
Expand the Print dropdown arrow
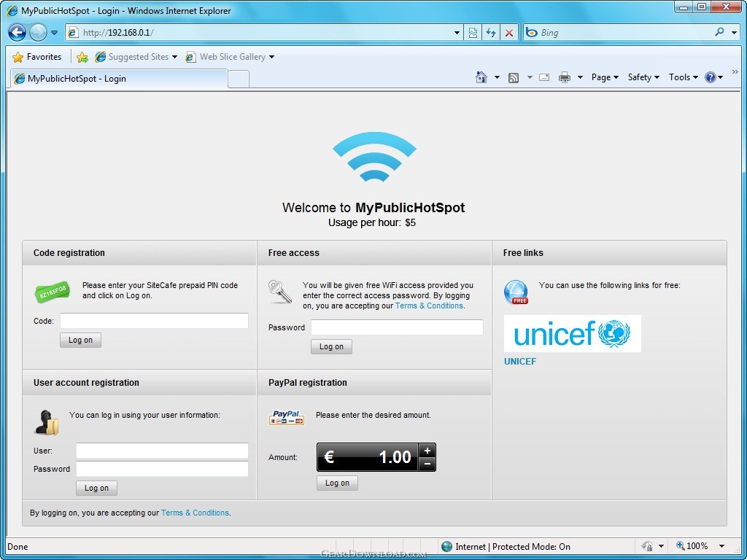580,77
